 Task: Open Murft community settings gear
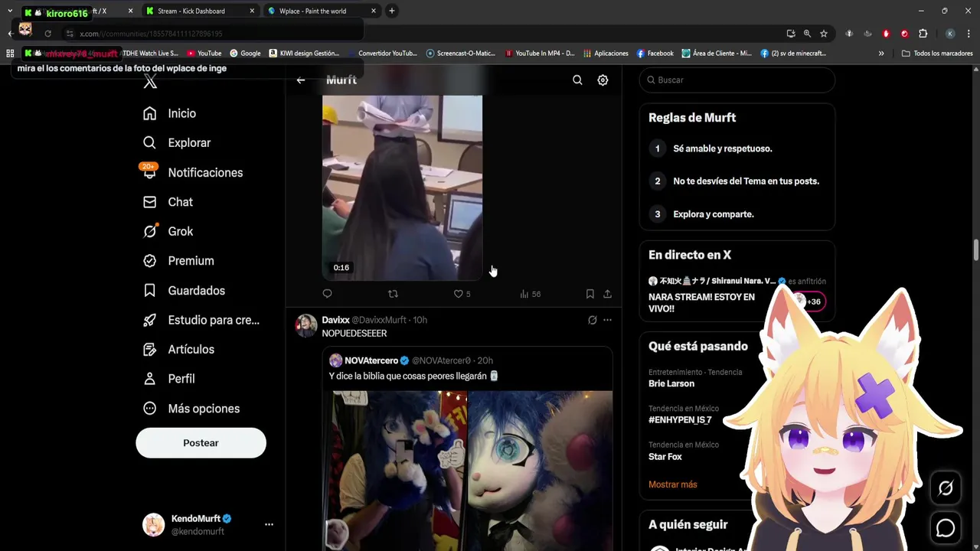(x=603, y=80)
